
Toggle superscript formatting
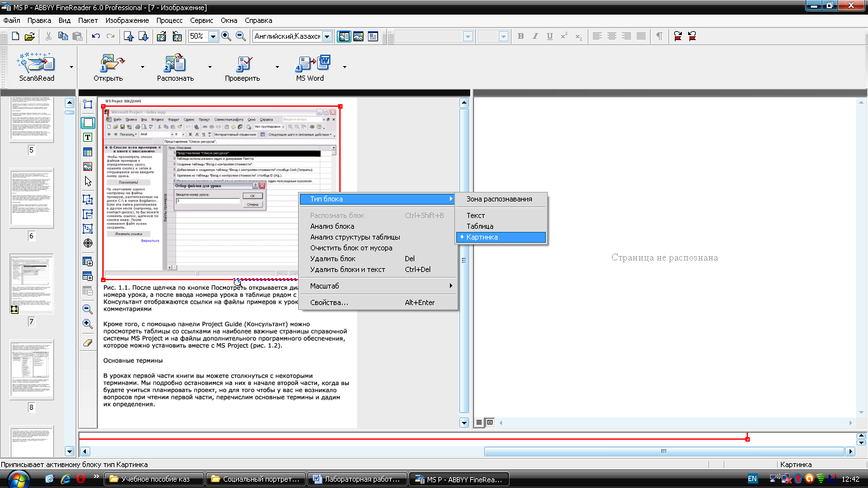(564, 36)
